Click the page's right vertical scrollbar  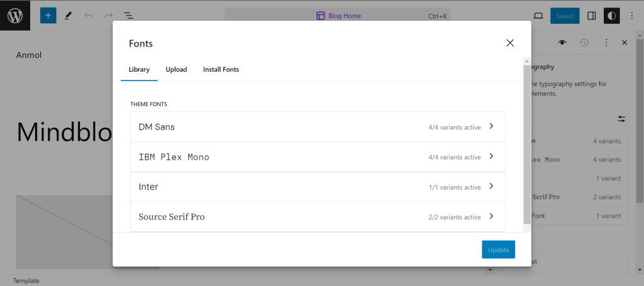(x=640, y=121)
